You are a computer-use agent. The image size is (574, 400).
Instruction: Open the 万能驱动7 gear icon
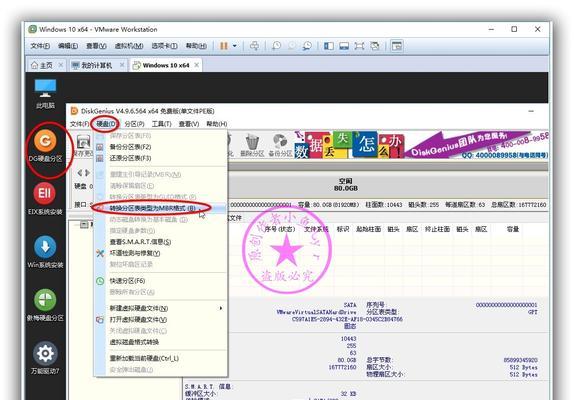[45, 358]
